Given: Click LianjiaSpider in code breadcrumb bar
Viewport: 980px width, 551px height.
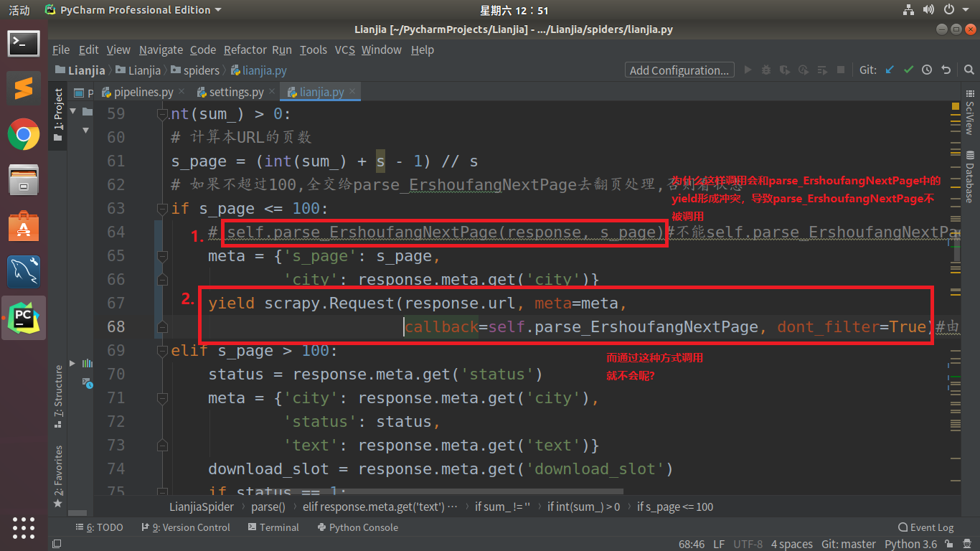Looking at the screenshot, I should pos(202,507).
